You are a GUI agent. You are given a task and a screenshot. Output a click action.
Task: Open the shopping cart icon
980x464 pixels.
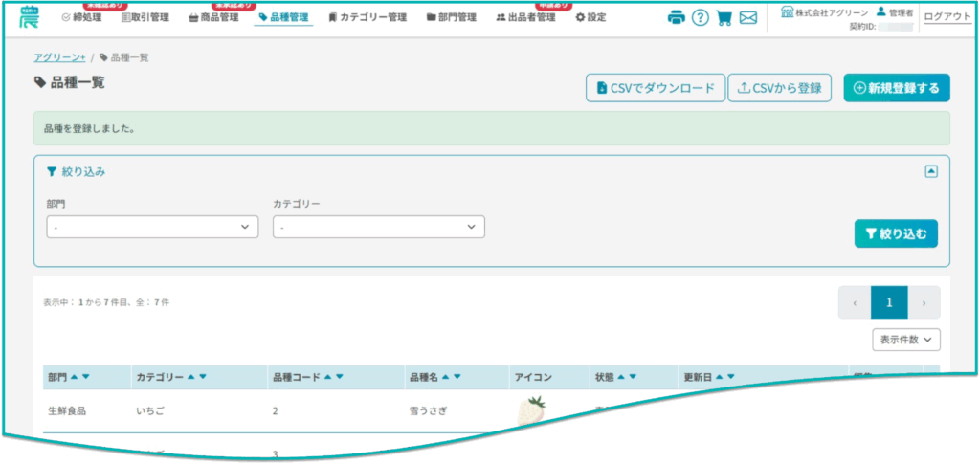click(724, 18)
